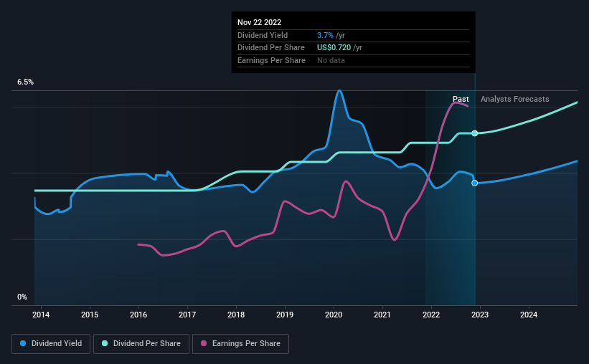The image size is (589, 364).
Task: Click the blue data point marker on Dividend Yield line
Action: 475,183
